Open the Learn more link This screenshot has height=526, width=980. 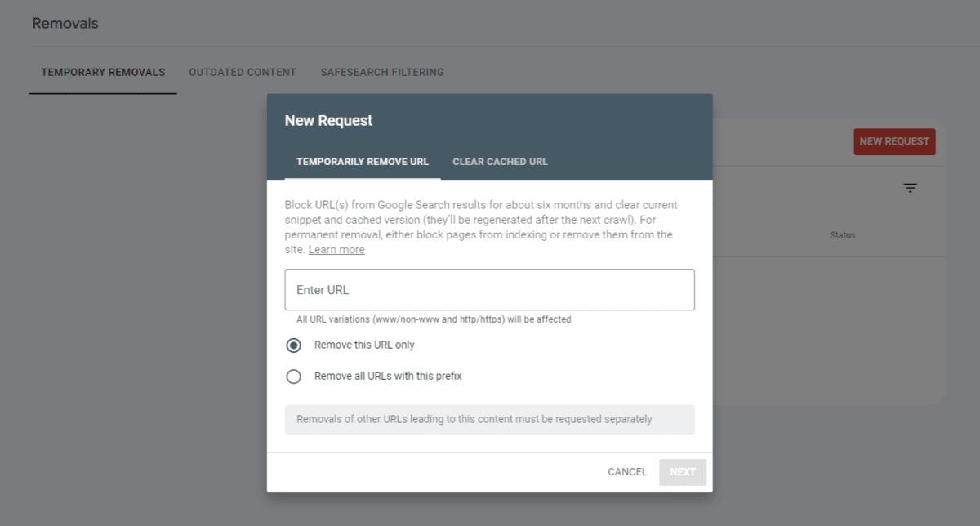[x=336, y=249]
